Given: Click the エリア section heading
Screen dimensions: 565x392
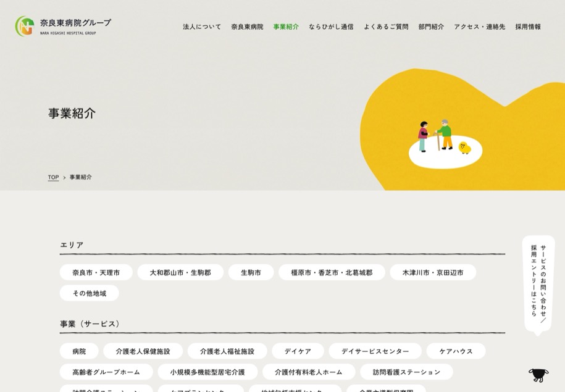Looking at the screenshot, I should pos(72,245).
